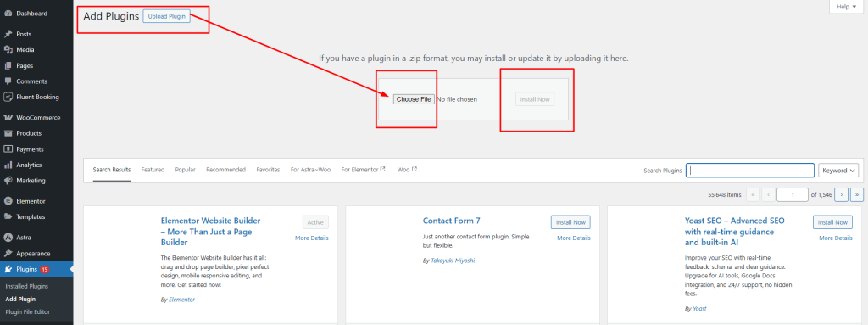Click the Plugins plug icon
Viewport: 868px width, 325px height.
pos(8,270)
